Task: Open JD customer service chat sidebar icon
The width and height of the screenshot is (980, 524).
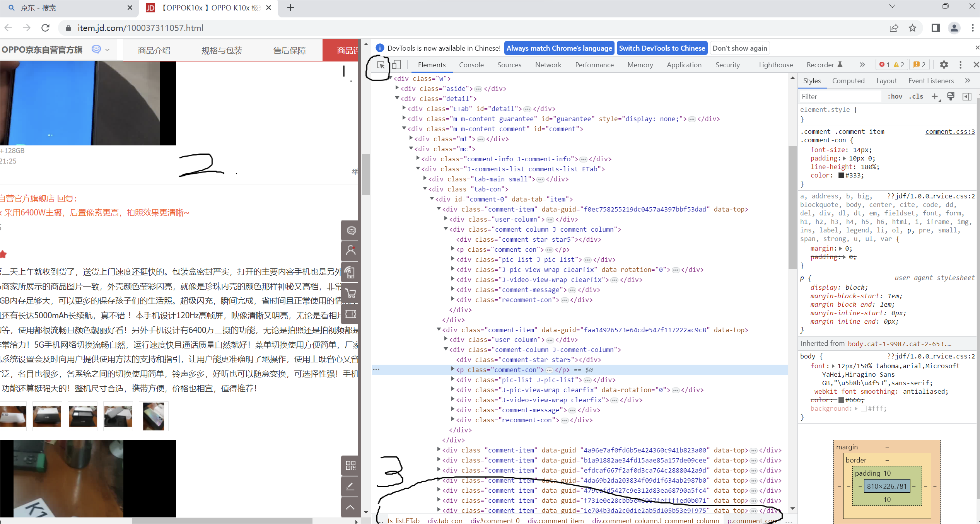Action: (351, 230)
